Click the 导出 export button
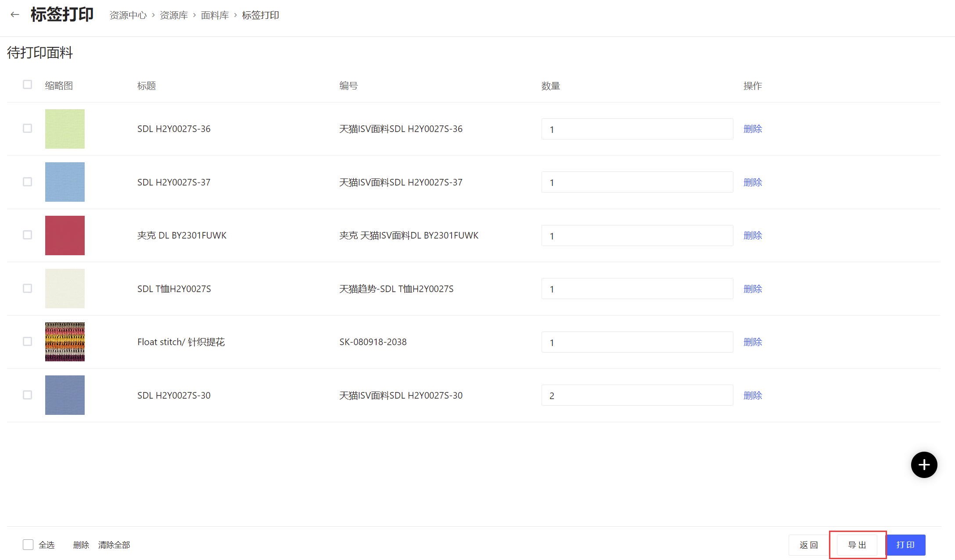This screenshot has height=560, width=955. 857,545
